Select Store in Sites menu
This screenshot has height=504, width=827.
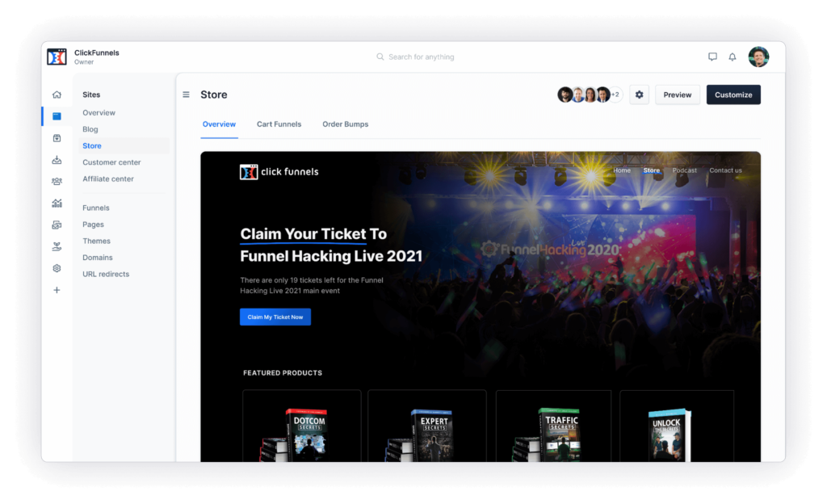click(124, 146)
